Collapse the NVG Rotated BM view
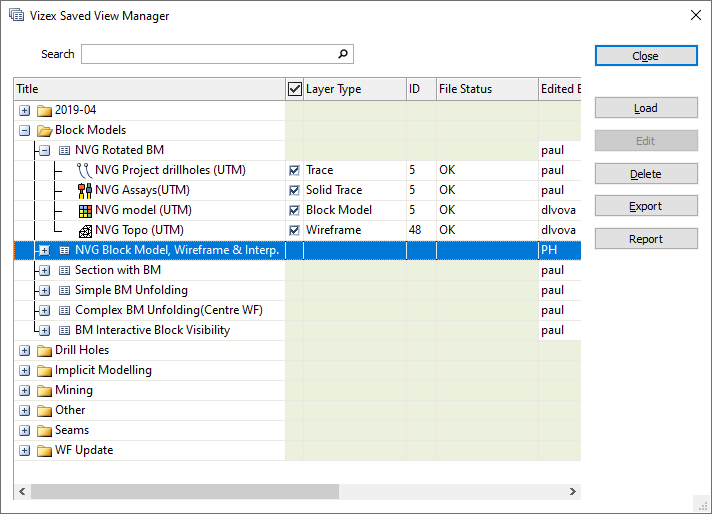Viewport: 712px width, 516px height. coord(44,150)
